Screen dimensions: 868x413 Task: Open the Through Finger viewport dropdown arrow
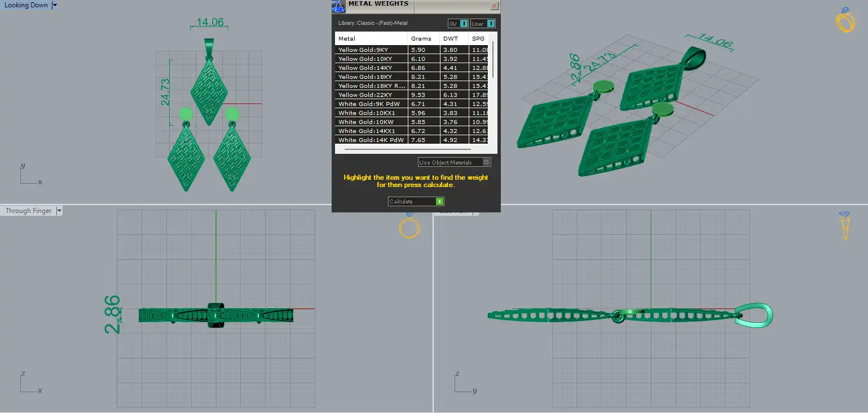pos(59,211)
